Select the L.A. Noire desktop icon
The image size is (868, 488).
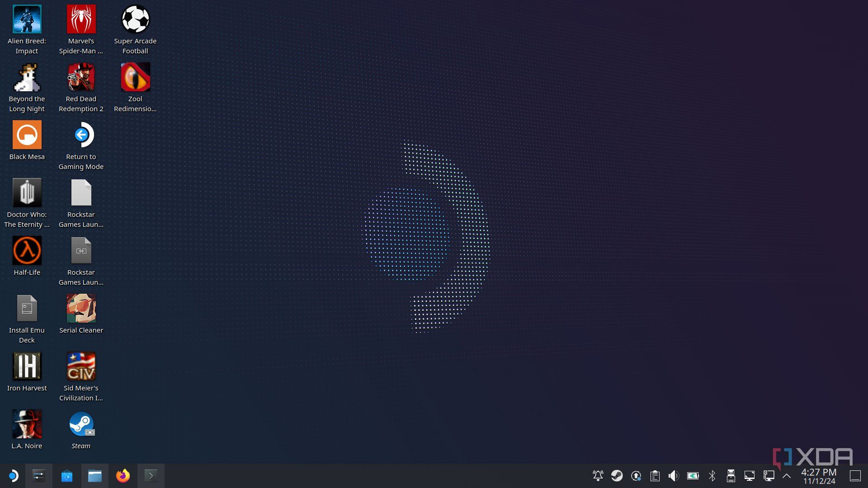tap(27, 430)
